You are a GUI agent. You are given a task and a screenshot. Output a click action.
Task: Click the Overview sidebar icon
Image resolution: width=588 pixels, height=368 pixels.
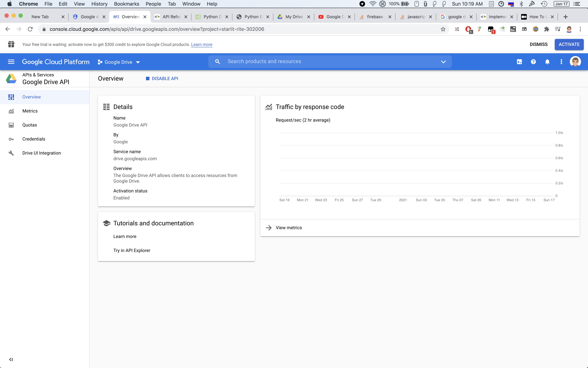(x=11, y=97)
